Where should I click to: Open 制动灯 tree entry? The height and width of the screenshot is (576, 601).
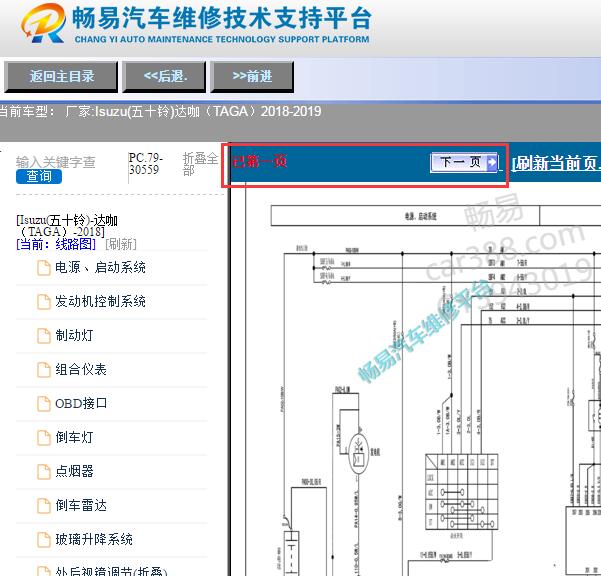coord(74,335)
